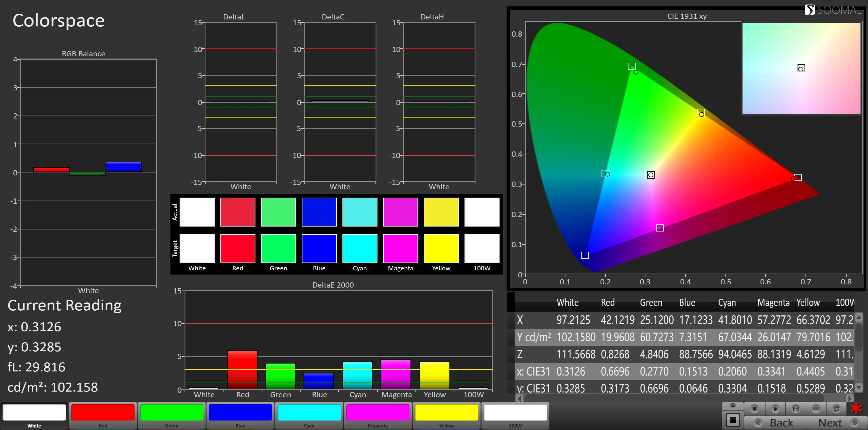Click the table cell 88.7566
This screenshot has width=868, height=430.
point(696,354)
